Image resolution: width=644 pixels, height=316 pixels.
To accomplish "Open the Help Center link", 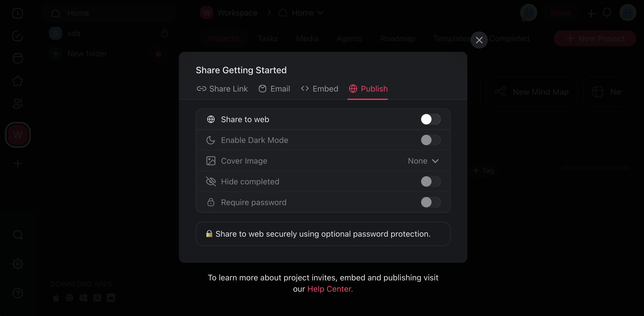I will click(x=330, y=289).
